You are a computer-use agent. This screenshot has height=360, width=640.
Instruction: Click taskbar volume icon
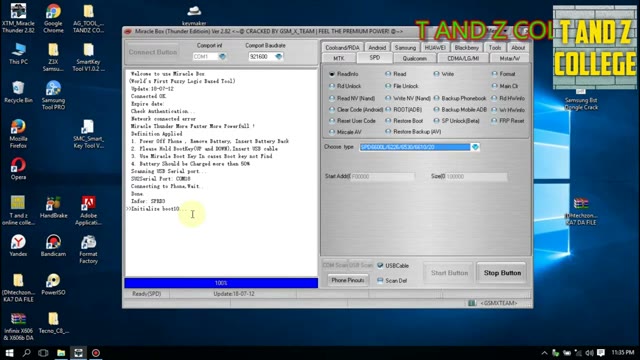[x=589, y=353]
